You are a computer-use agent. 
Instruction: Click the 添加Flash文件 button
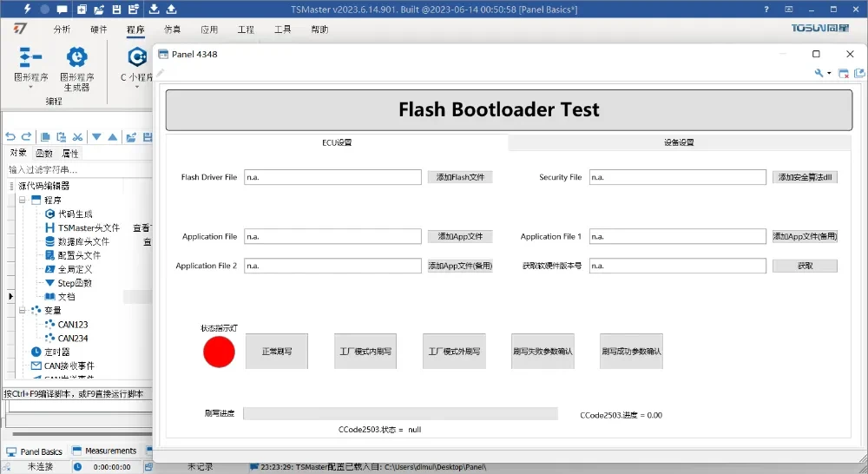[x=460, y=177]
